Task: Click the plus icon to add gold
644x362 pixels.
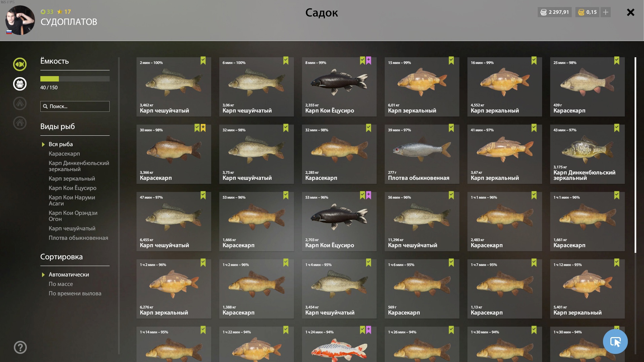Action: tap(605, 12)
